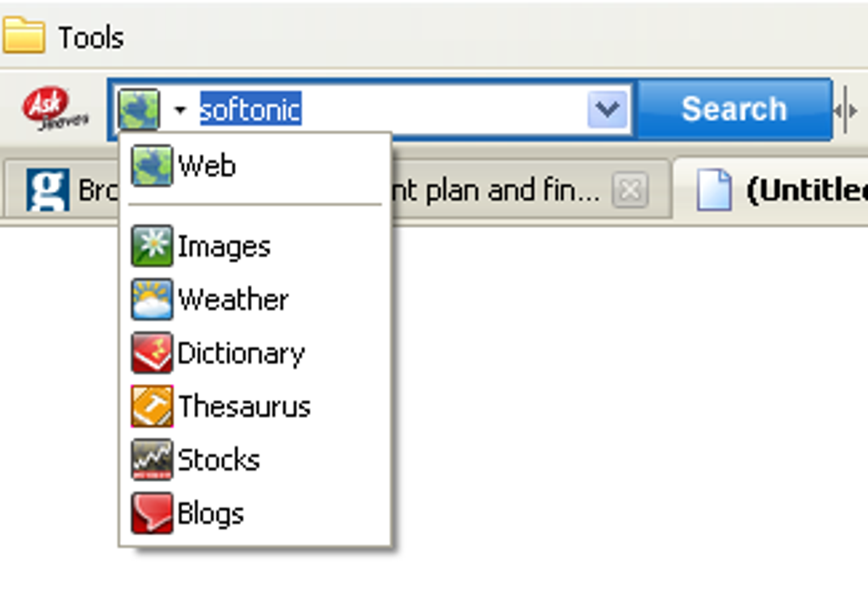Select Web from the search menu
The height and width of the screenshot is (612, 868).
206,166
